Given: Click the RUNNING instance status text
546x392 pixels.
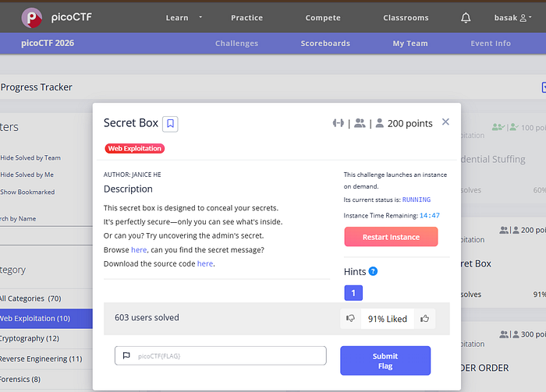Looking at the screenshot, I should [417, 200].
